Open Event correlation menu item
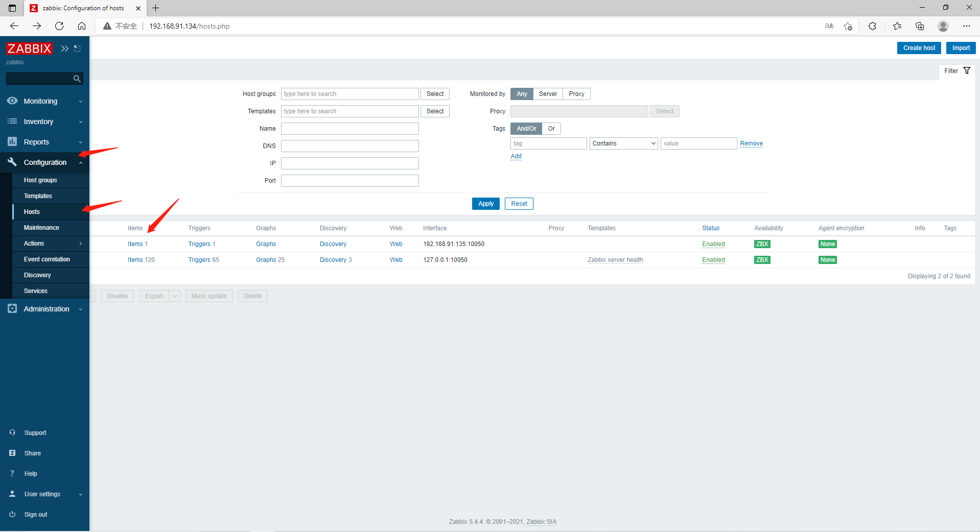This screenshot has width=980, height=532. click(x=51, y=259)
